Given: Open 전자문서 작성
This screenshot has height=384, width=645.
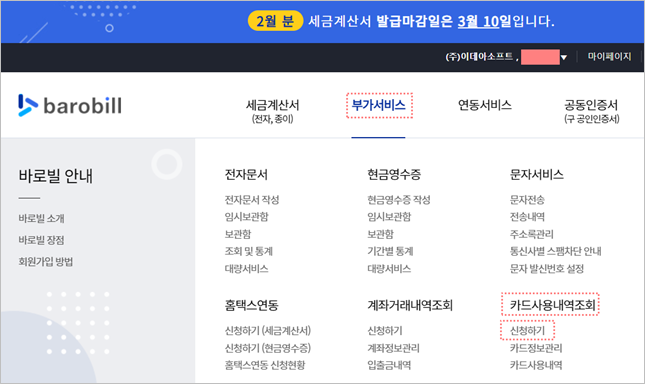Looking at the screenshot, I should tap(251, 200).
